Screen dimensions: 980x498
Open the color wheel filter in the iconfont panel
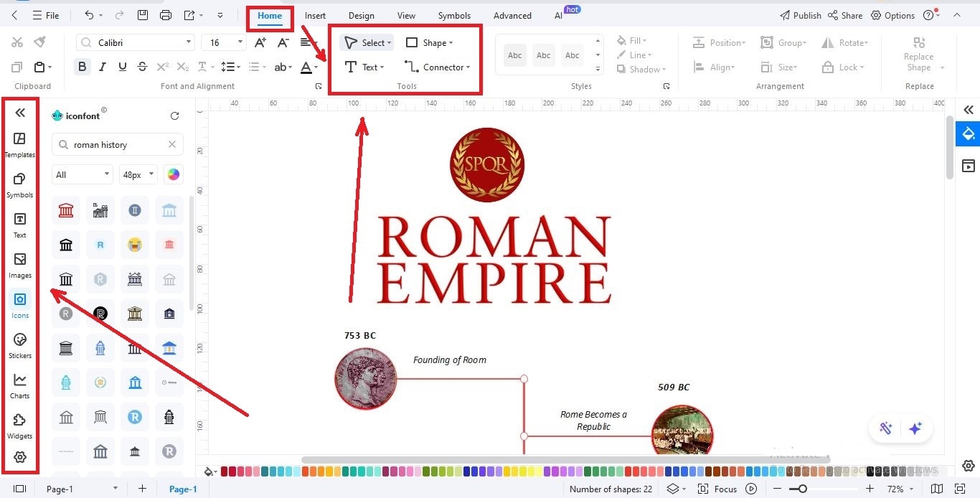(173, 174)
